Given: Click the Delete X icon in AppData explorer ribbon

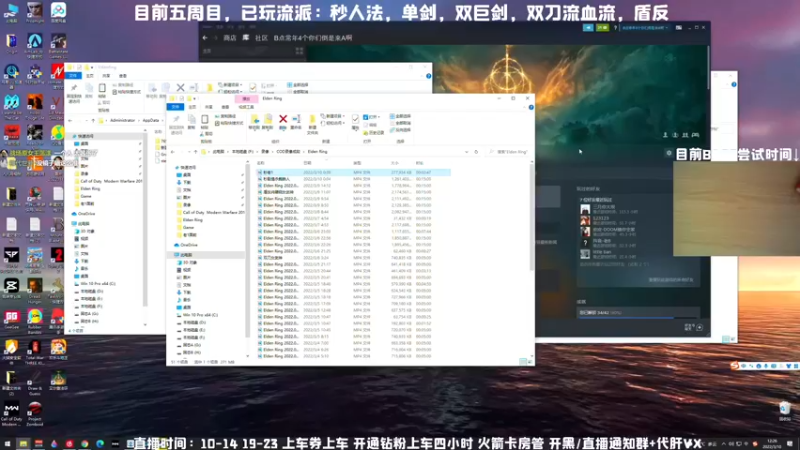Looking at the screenshot, I should coord(180,88).
